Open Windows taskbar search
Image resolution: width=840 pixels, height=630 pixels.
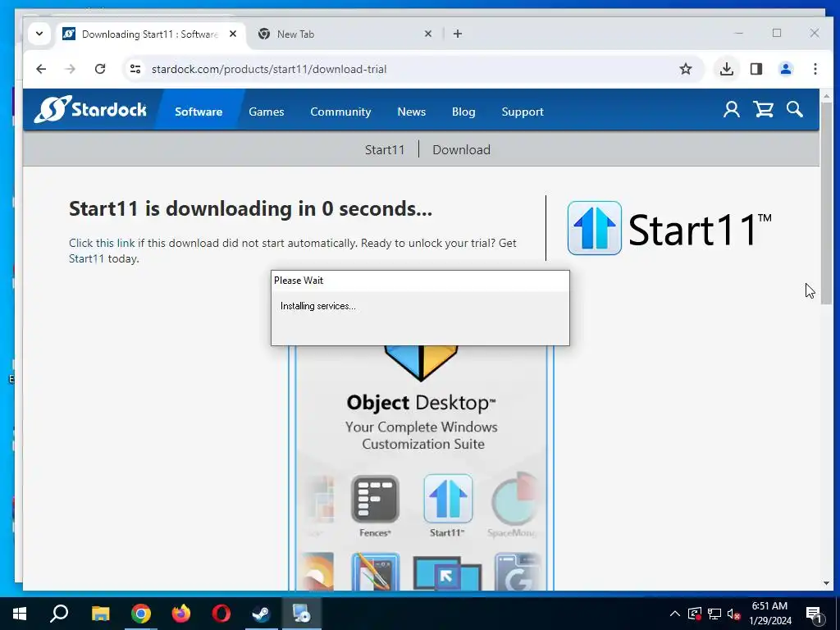59,614
